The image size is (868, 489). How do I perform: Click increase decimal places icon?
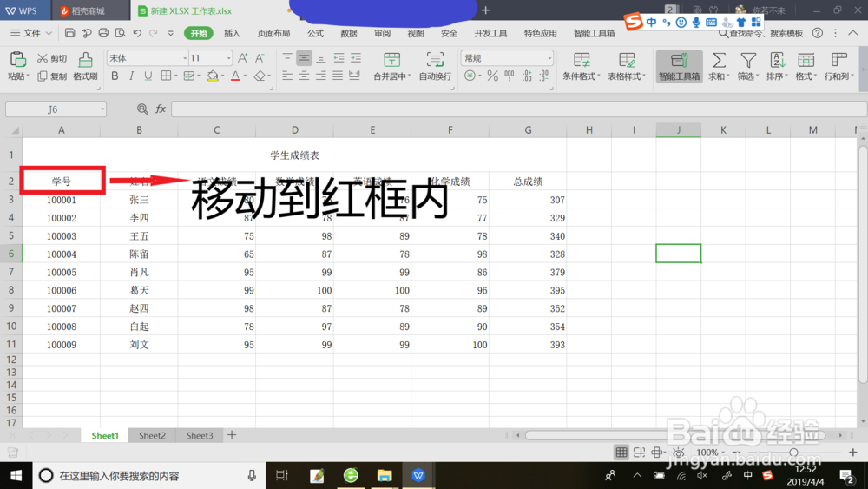(x=527, y=76)
